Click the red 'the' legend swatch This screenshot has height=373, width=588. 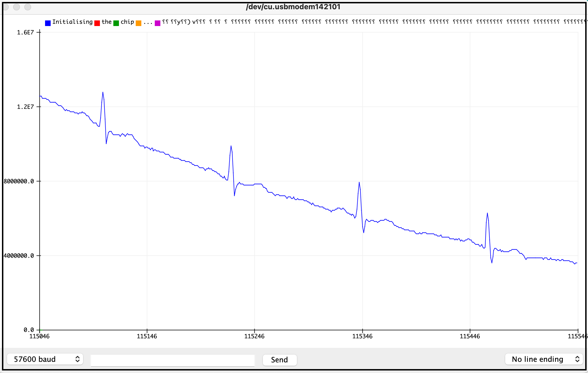[97, 23]
